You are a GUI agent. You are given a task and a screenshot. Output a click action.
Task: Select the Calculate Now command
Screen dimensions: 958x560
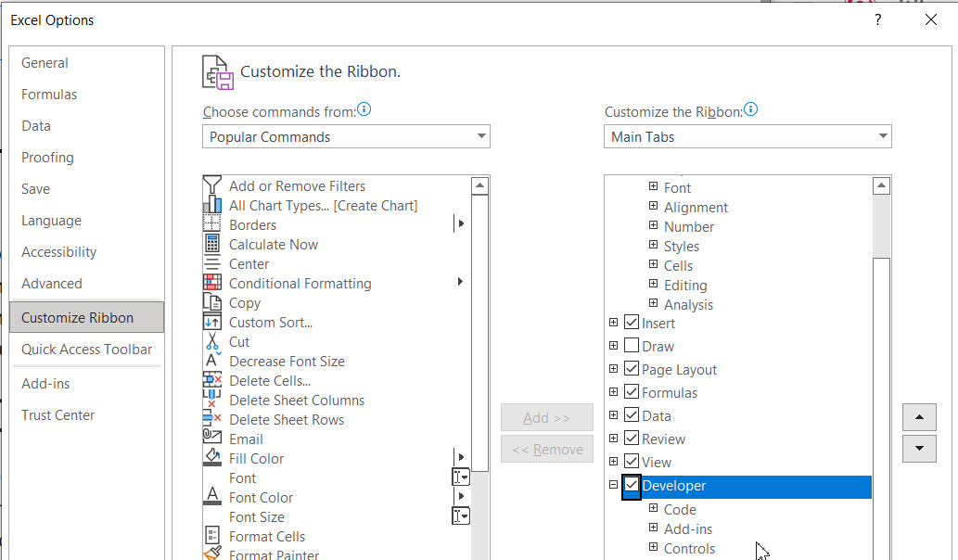pyautogui.click(x=273, y=244)
